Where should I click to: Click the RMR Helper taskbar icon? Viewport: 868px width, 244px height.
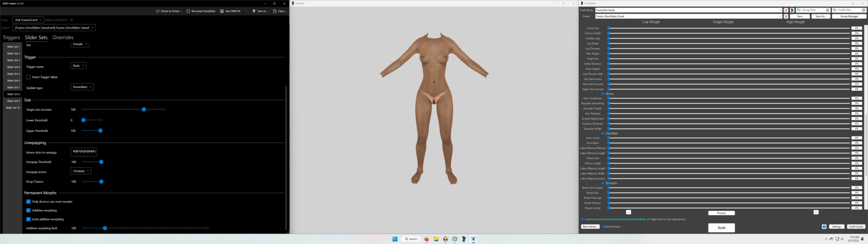(x=473, y=239)
